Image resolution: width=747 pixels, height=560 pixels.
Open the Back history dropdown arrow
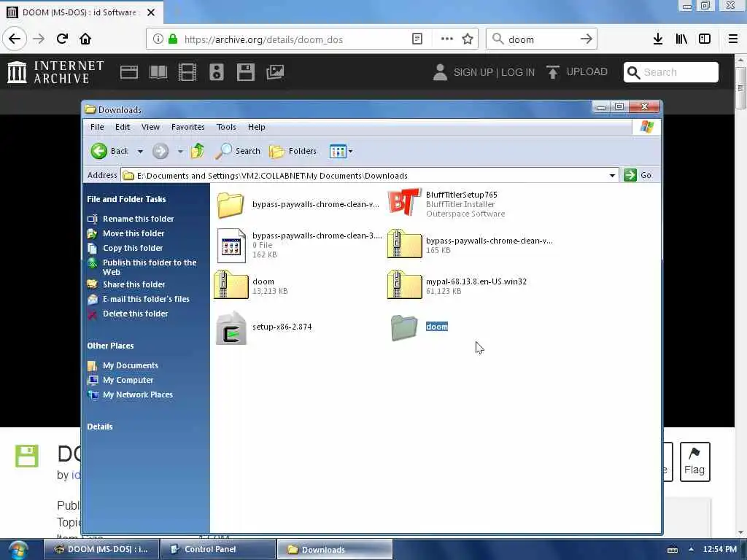140,152
